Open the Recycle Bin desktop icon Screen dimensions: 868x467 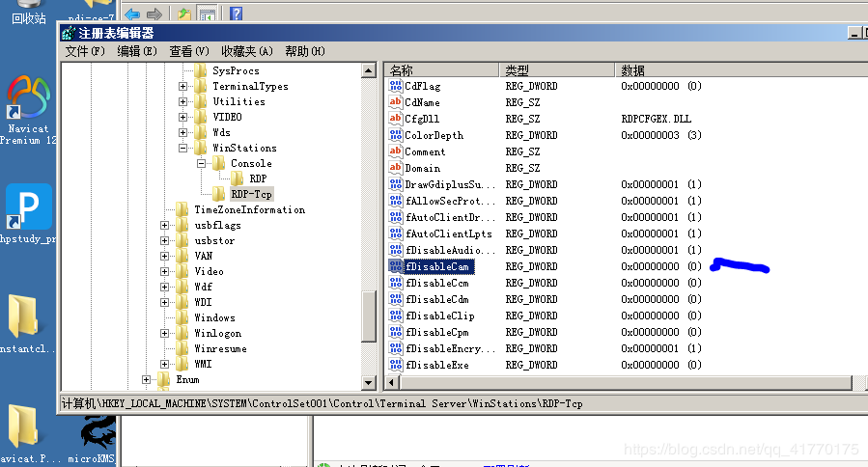click(x=28, y=13)
